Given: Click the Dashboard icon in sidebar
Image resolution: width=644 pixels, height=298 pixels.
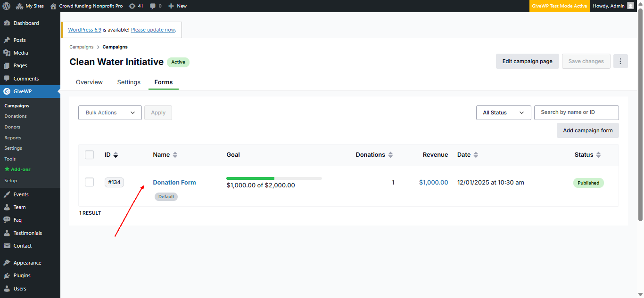Looking at the screenshot, I should 7,23.
